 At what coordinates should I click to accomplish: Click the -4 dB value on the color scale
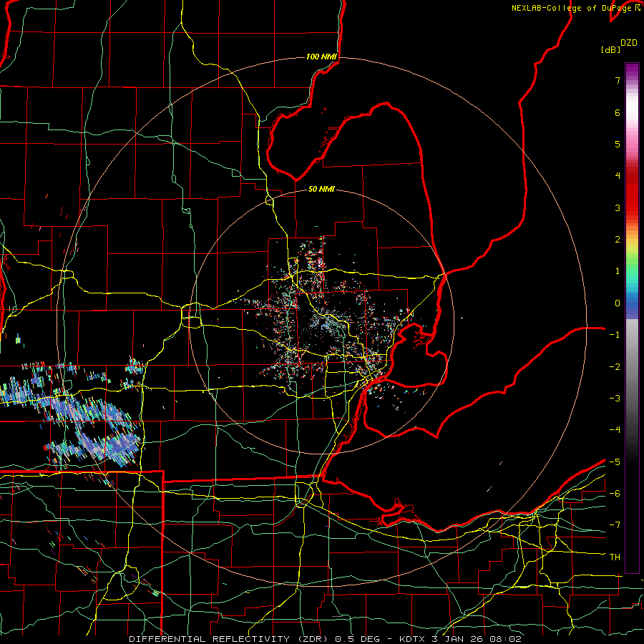tap(615, 430)
